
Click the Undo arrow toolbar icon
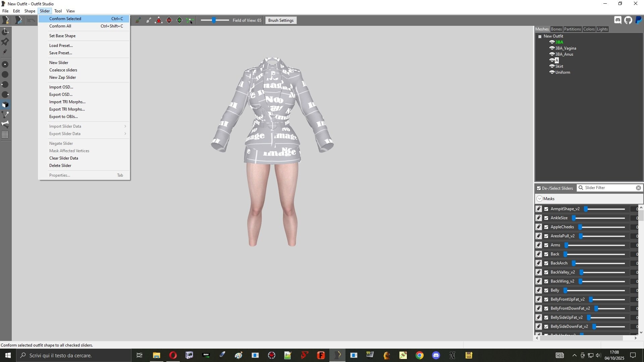pos(31,20)
